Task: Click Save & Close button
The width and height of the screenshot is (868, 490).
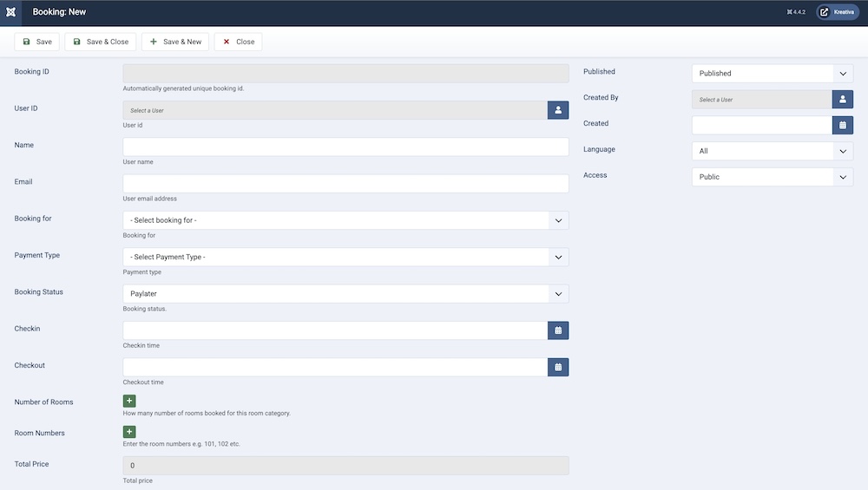Action: (100, 42)
